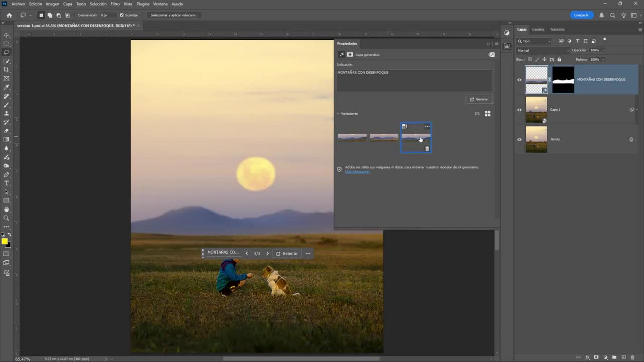Collapse the Variaciones section
This screenshot has width=644, height=362.
338,114
